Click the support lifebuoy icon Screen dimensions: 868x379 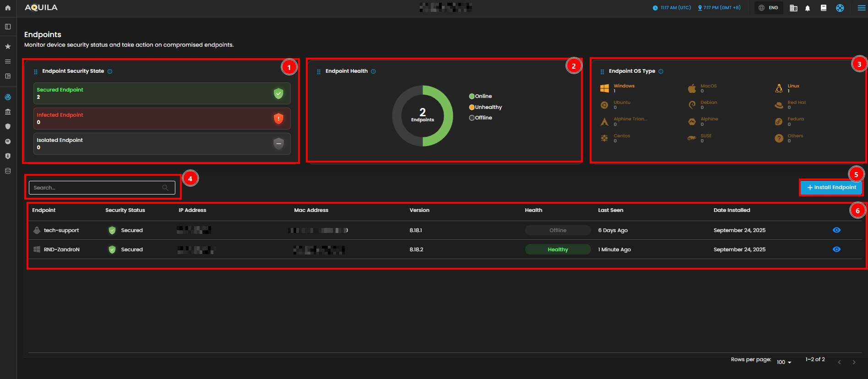(x=840, y=8)
